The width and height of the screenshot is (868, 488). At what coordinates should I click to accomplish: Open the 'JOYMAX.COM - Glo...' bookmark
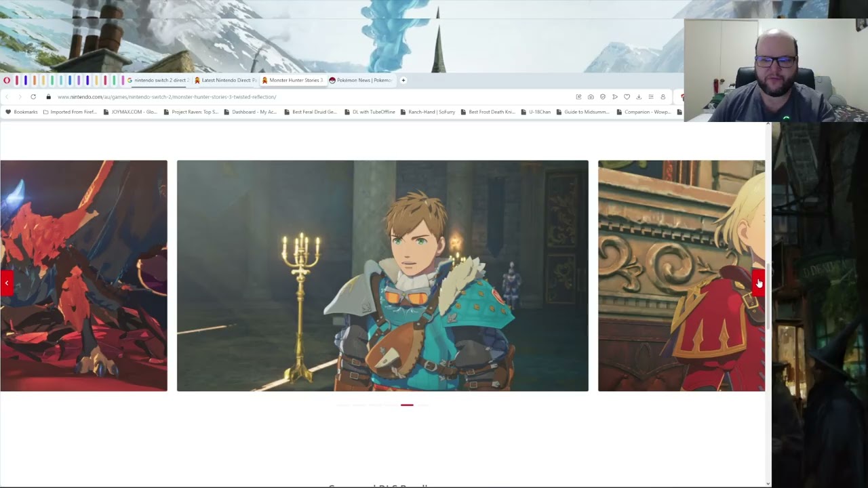130,112
